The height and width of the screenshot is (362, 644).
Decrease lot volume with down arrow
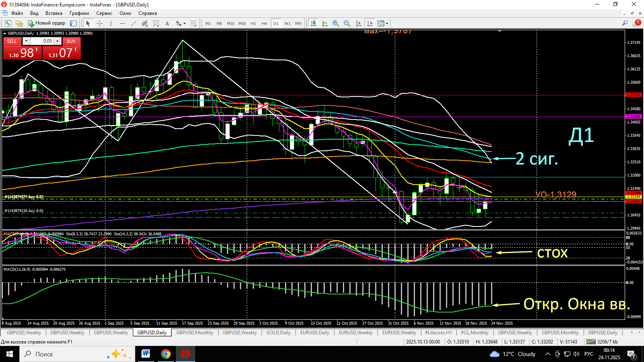(x=26, y=41)
